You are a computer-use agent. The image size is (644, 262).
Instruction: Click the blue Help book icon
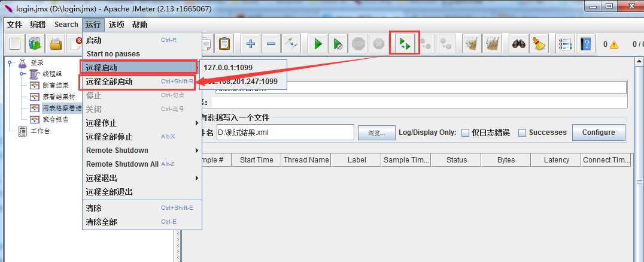[x=585, y=43]
